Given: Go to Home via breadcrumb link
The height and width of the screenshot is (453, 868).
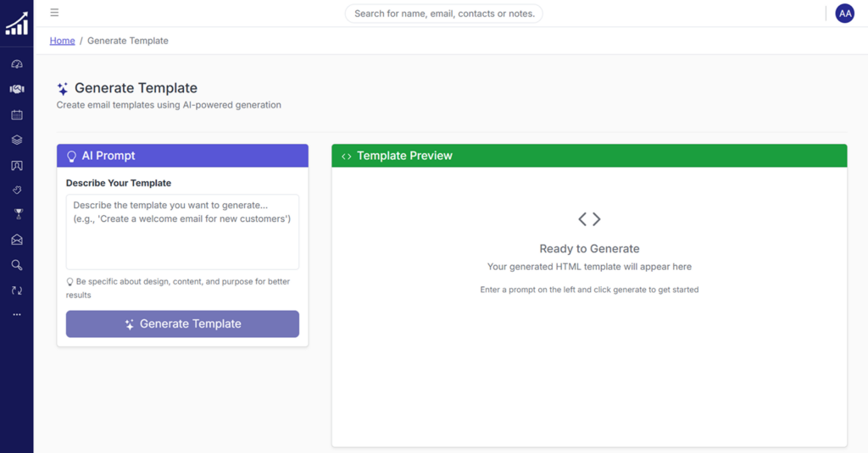Looking at the screenshot, I should (62, 41).
